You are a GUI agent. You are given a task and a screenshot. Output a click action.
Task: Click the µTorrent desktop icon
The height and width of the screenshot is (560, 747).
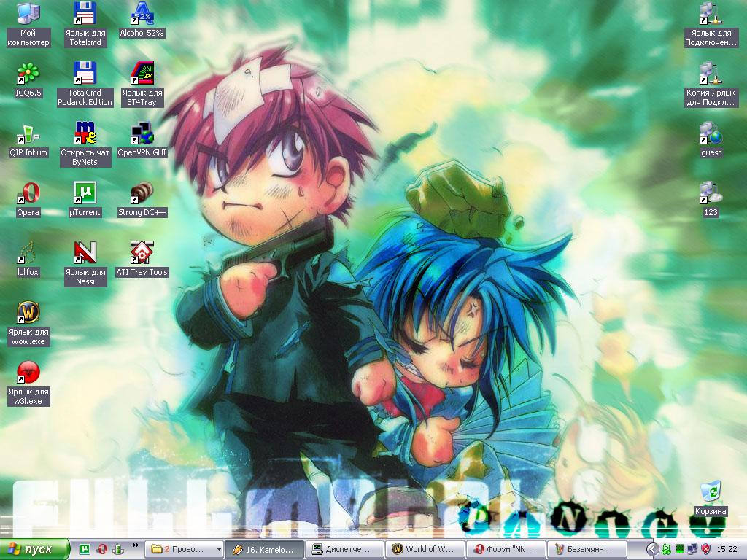coord(85,200)
